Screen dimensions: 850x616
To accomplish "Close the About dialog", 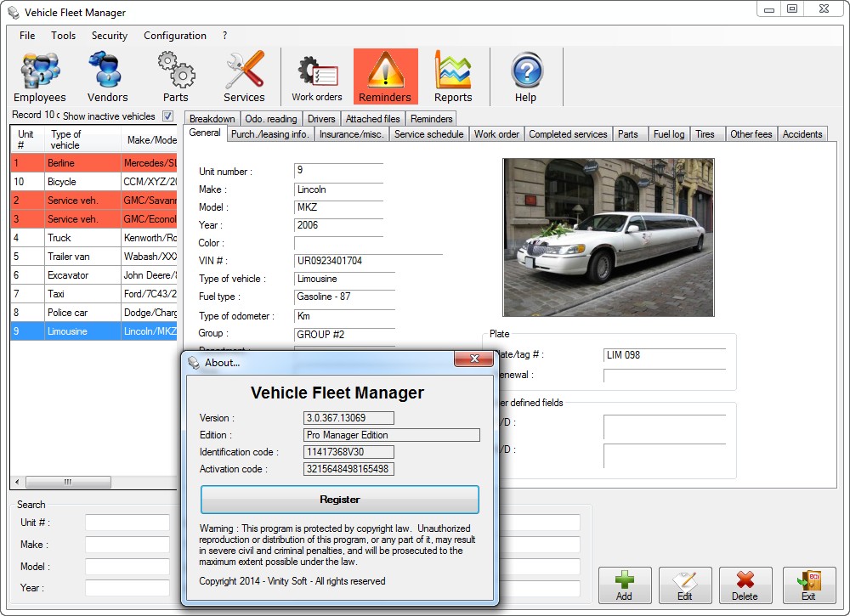I will click(x=473, y=359).
